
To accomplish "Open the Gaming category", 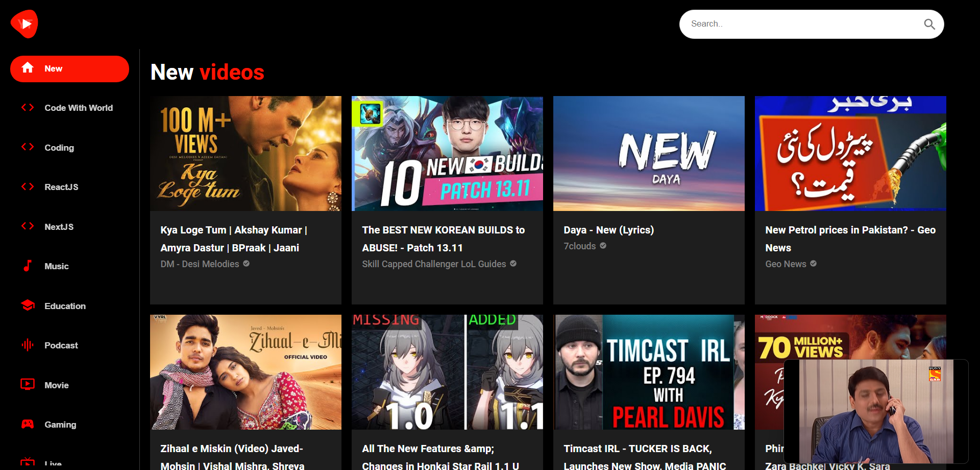I will (x=69, y=425).
